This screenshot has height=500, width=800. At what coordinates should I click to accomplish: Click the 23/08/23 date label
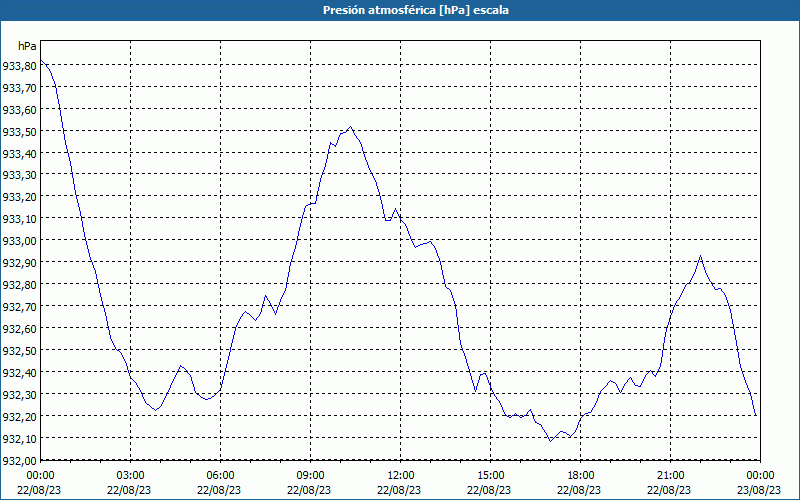[759, 490]
